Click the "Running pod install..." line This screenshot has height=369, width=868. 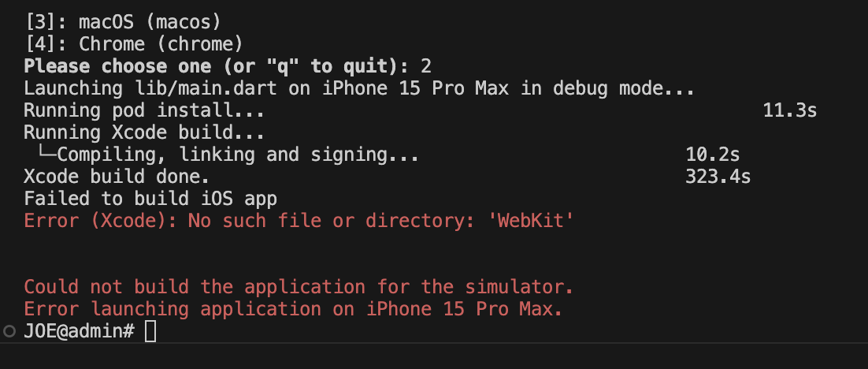point(144,110)
